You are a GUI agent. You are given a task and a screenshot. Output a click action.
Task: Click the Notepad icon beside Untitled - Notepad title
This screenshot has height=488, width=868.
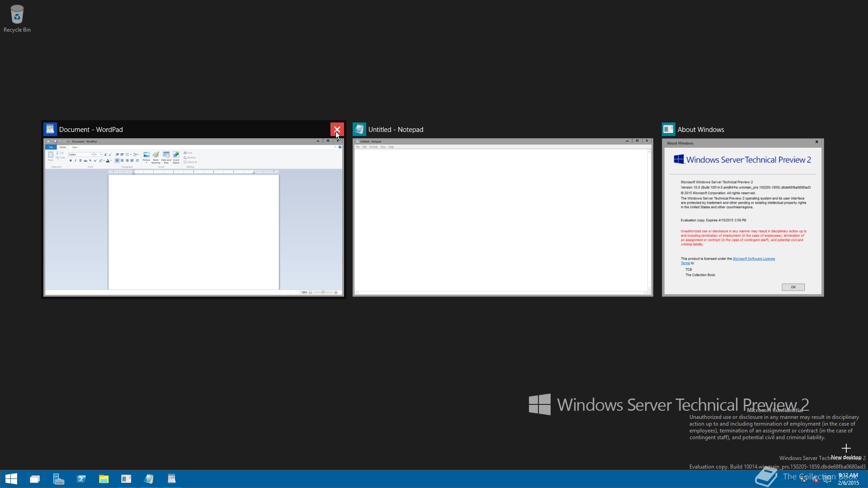pos(359,129)
